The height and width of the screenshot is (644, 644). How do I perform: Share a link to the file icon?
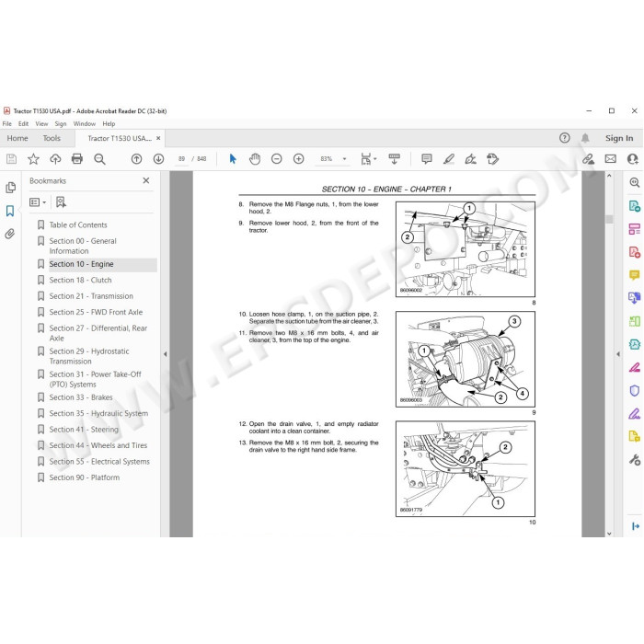588,159
